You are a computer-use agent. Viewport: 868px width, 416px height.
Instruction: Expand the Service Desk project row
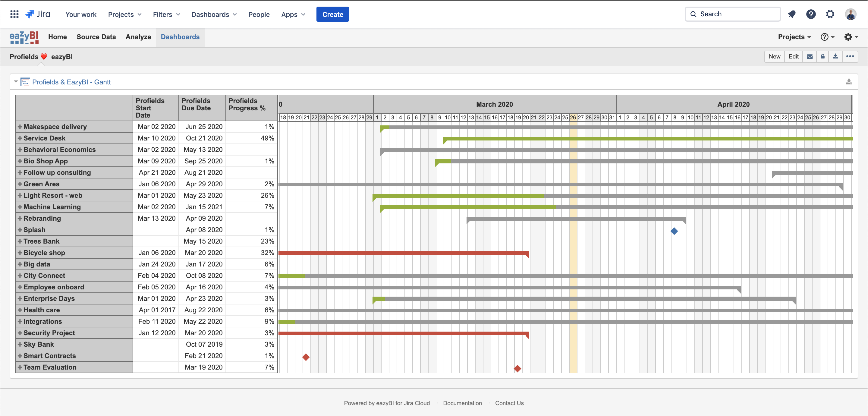pyautogui.click(x=20, y=138)
